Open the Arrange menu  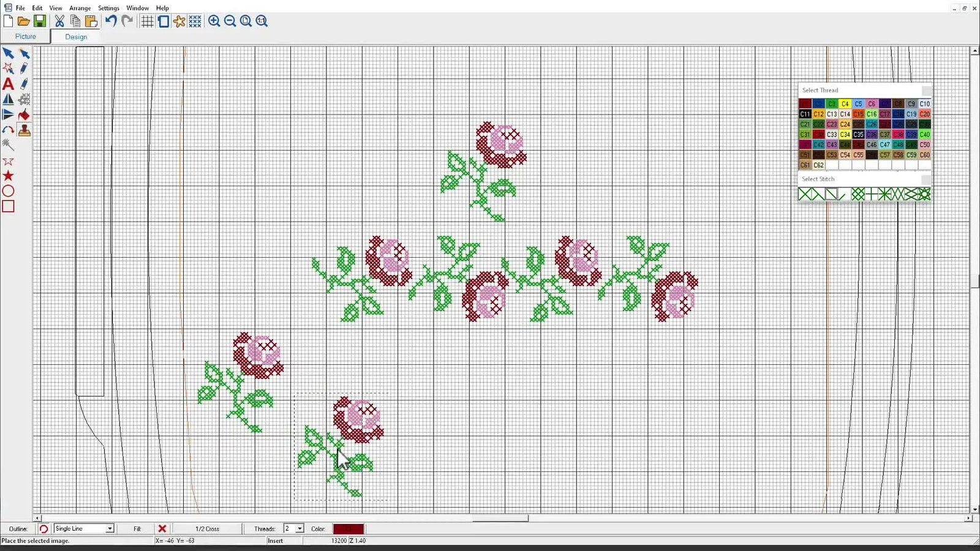pyautogui.click(x=80, y=8)
